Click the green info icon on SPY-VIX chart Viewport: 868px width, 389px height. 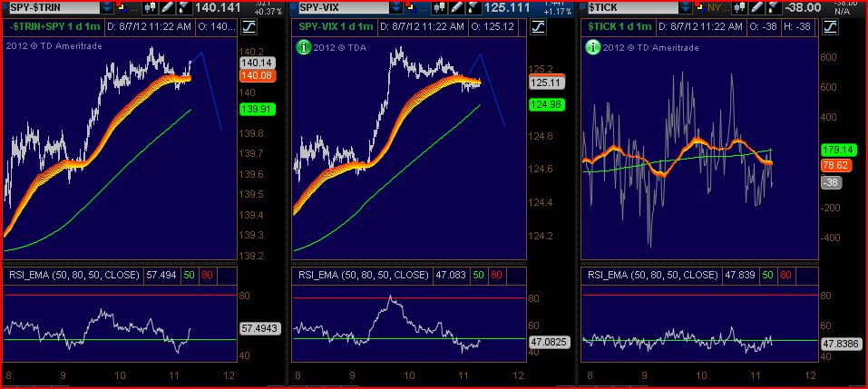303,47
